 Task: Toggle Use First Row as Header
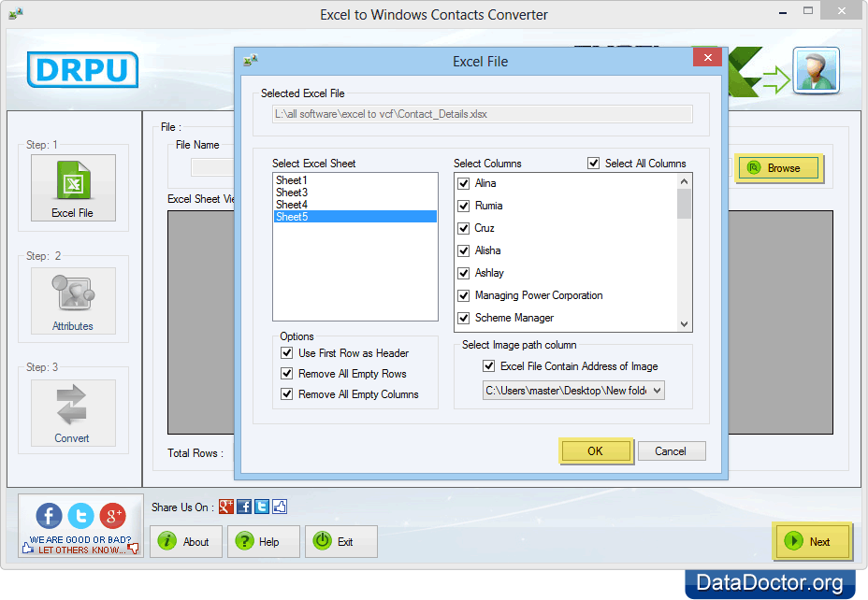[x=287, y=353]
